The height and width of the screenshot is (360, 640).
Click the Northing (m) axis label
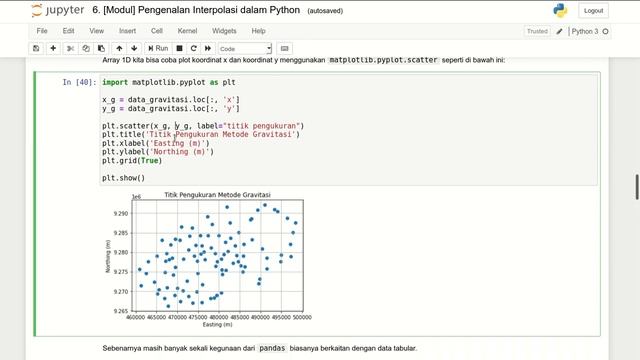point(108,256)
